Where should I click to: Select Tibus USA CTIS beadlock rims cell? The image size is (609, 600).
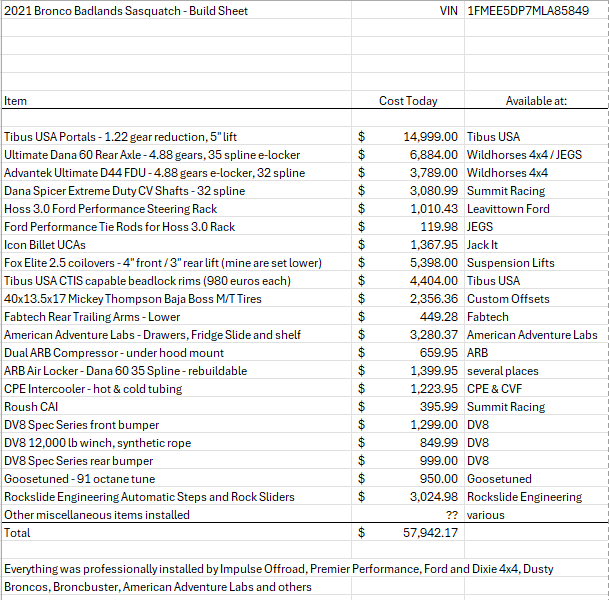(x=176, y=280)
